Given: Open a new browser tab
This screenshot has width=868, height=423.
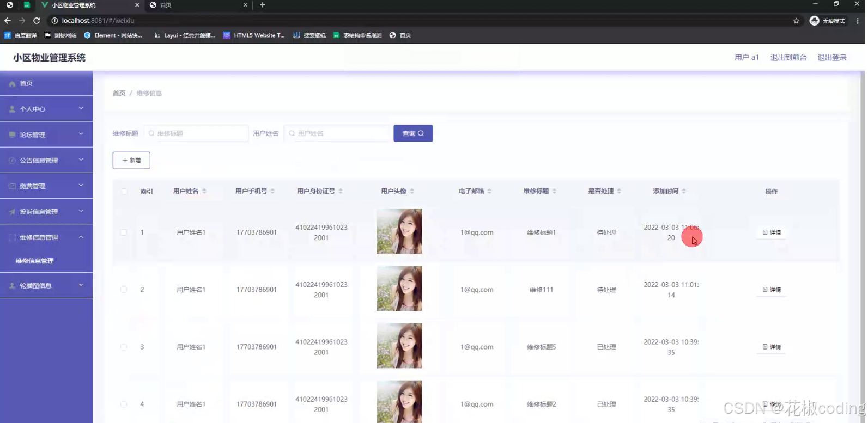Looking at the screenshot, I should (263, 5).
